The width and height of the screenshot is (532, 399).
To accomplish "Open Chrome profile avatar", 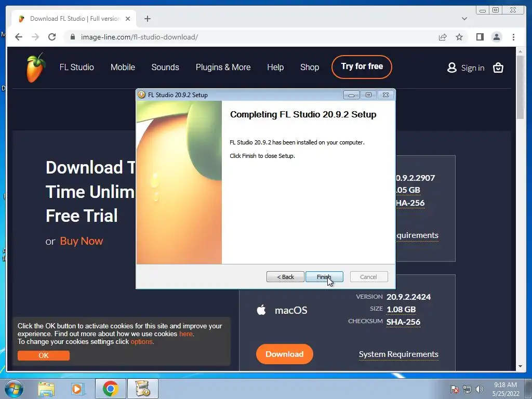I will pos(496,37).
